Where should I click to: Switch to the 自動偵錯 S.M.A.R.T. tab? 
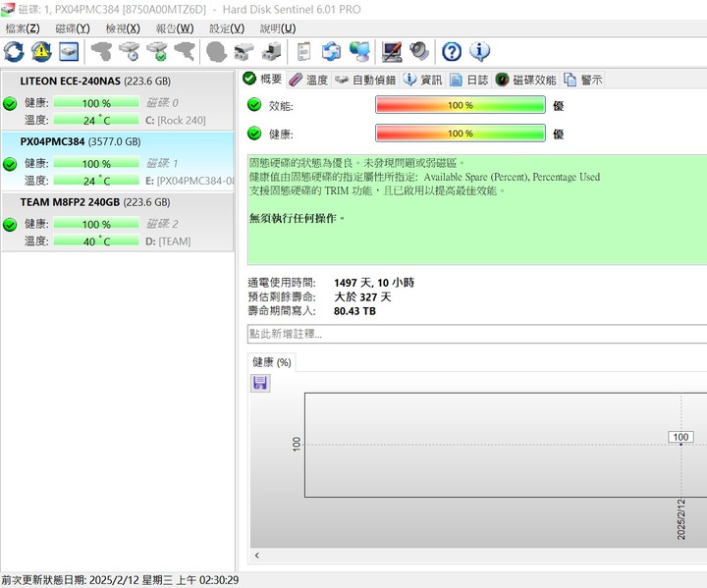(365, 80)
